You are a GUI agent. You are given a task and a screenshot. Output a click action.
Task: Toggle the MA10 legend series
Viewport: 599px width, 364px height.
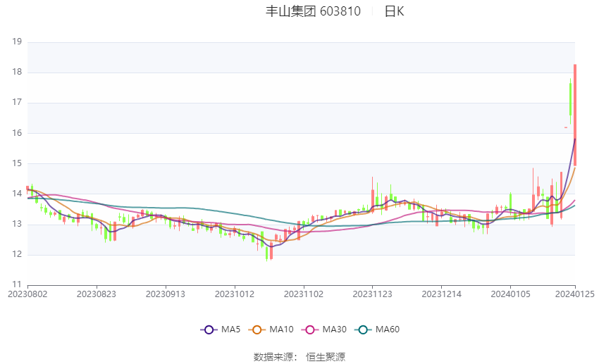(271, 330)
